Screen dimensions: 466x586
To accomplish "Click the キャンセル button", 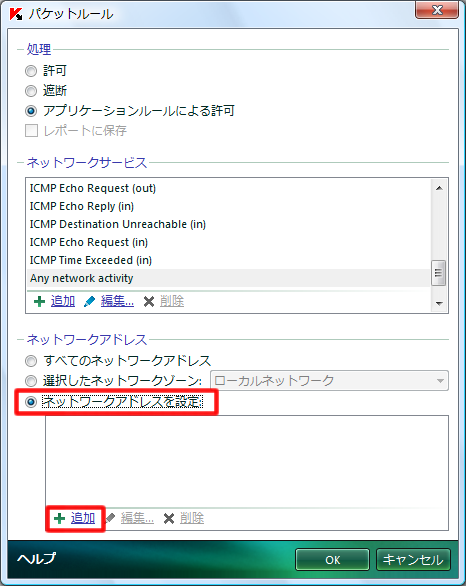I will [413, 559].
